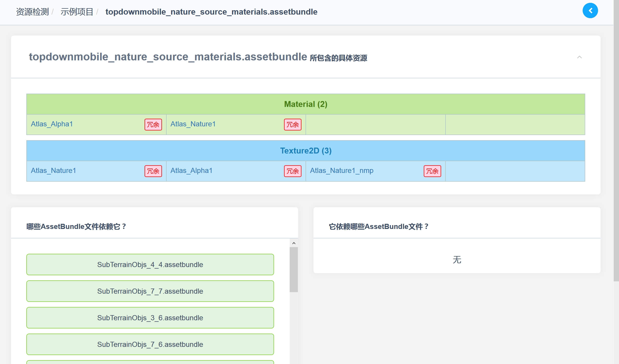Viewport: 619px width, 364px height.
Task: Click the dependency list scrollbar thumb
Action: 294,269
